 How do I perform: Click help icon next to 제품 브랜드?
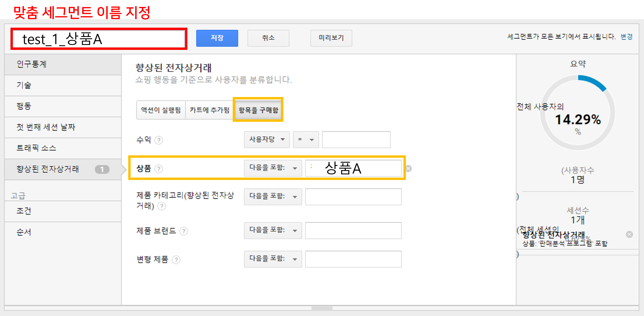pyautogui.click(x=184, y=231)
